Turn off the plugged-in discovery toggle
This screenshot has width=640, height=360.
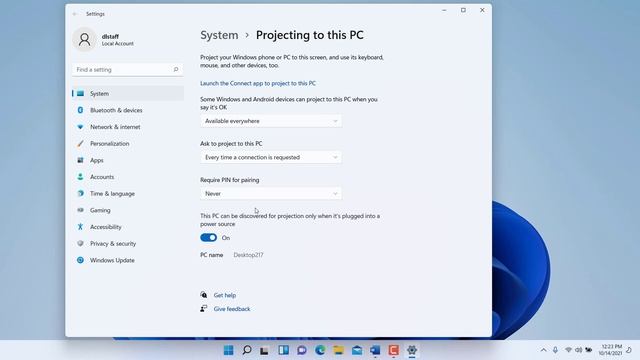tap(209, 238)
